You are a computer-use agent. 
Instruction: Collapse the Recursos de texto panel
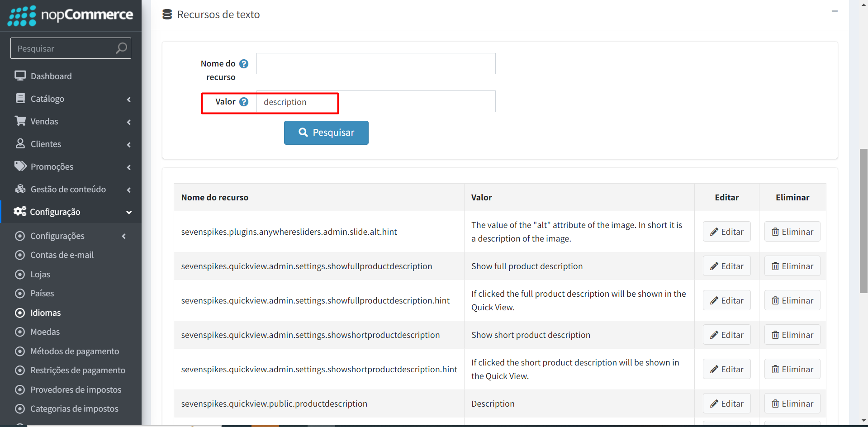pyautogui.click(x=835, y=11)
